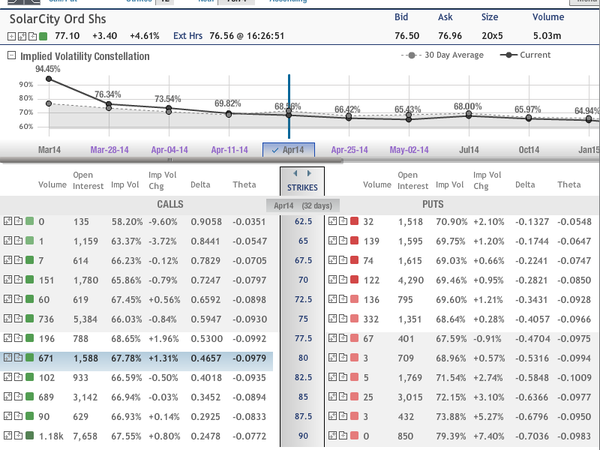The height and width of the screenshot is (450, 600).
Task: Click the left arrow above STRIKES
Action: click(295, 173)
